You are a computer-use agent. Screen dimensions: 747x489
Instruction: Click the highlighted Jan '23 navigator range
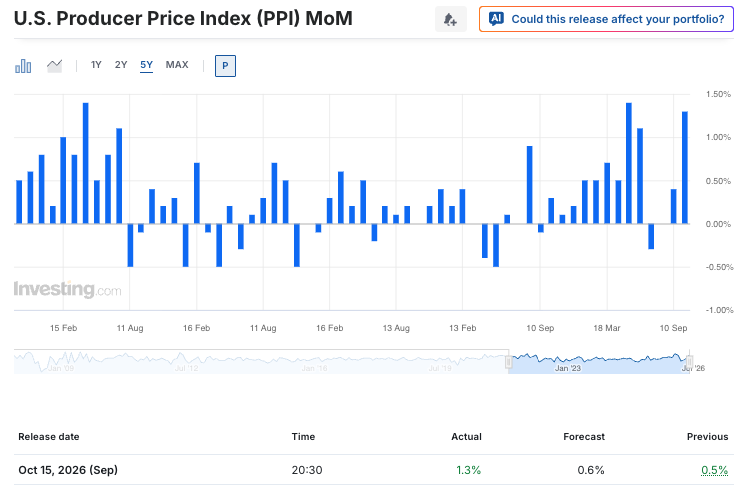click(599, 363)
